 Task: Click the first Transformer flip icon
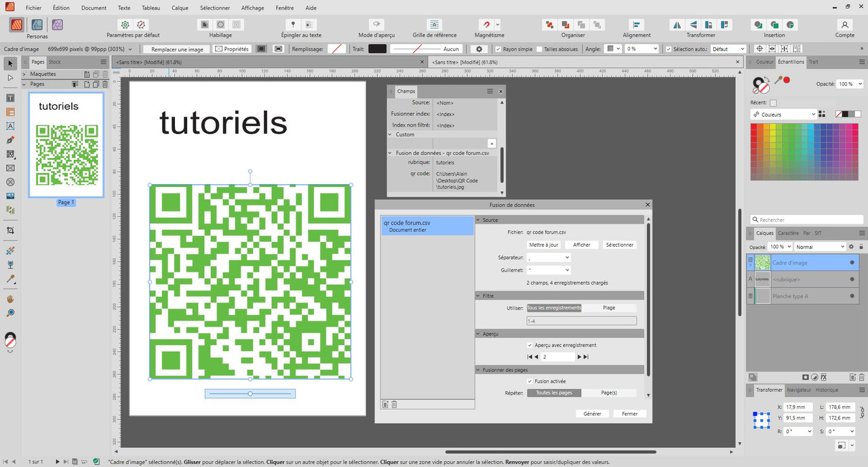(x=677, y=24)
